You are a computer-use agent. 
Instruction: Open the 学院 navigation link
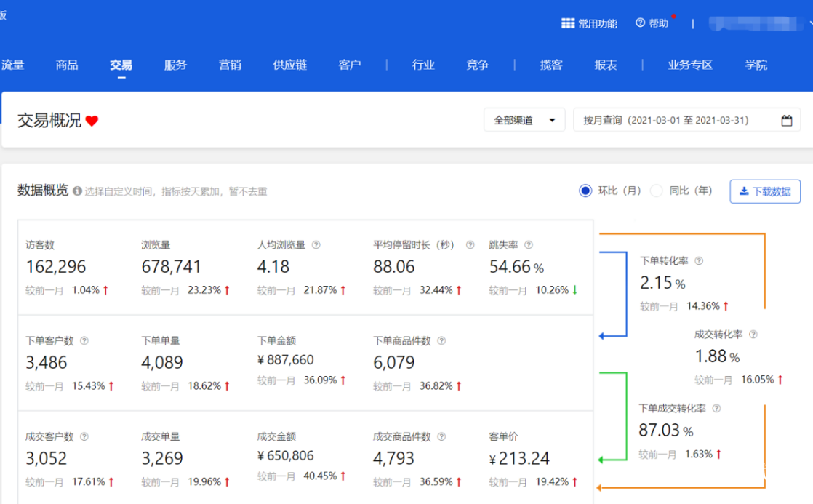click(756, 65)
